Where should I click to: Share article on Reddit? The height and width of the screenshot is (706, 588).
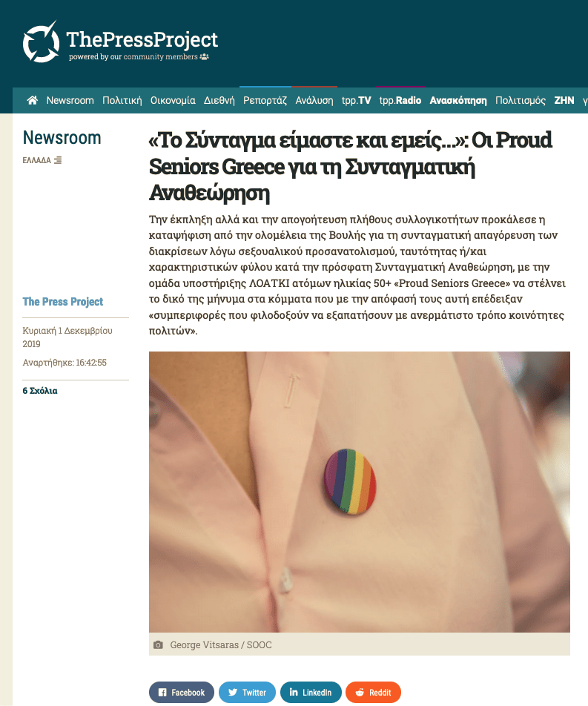[373, 692]
